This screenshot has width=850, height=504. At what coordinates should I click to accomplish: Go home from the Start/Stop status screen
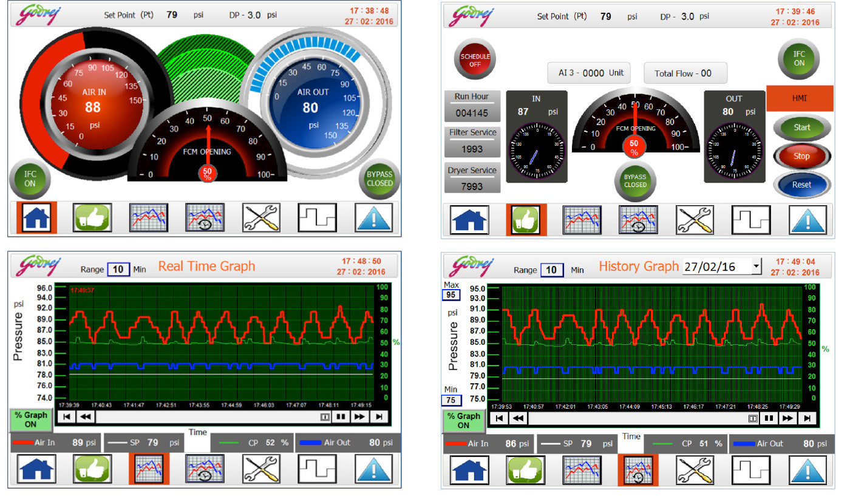point(469,220)
